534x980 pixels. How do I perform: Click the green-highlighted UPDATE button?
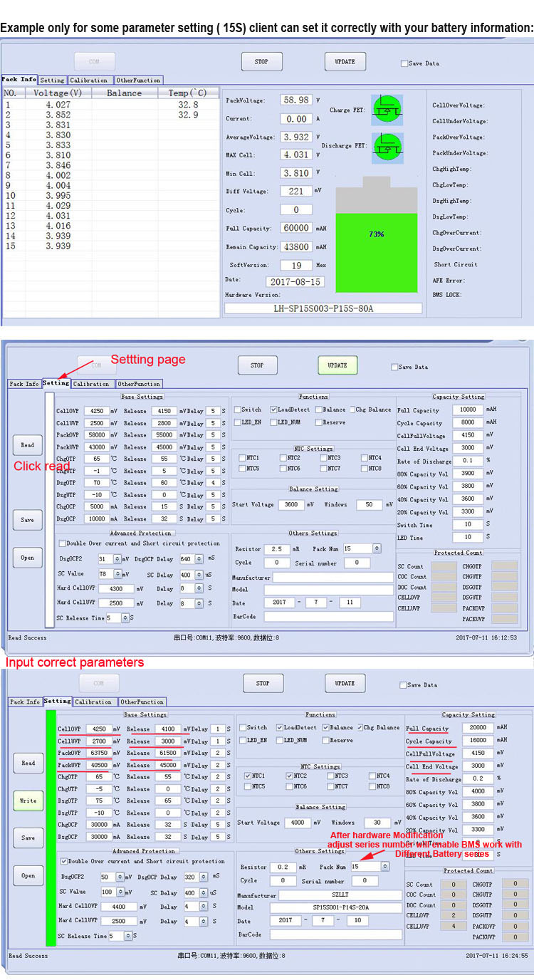tap(337, 365)
